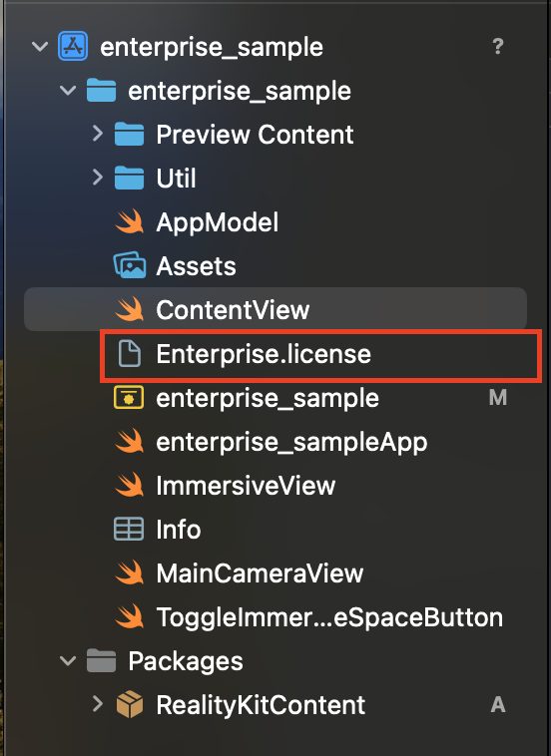Select the RealityKitContent package box icon
The height and width of the screenshot is (756, 551).
[x=130, y=704]
